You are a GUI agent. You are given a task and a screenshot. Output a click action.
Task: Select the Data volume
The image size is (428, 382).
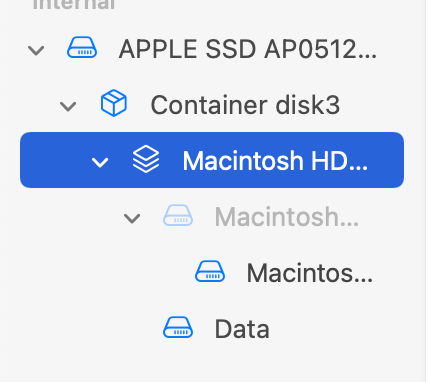coord(242,329)
